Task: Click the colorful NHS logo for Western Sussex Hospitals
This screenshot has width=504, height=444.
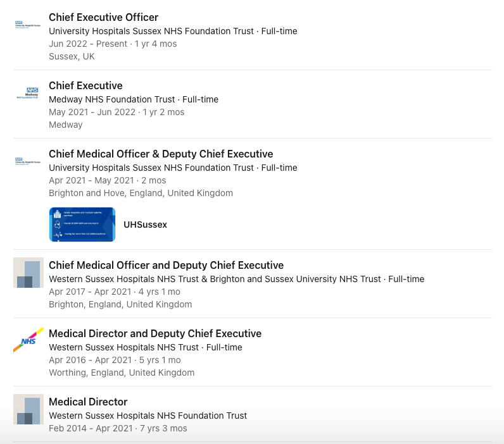Action: [28, 341]
